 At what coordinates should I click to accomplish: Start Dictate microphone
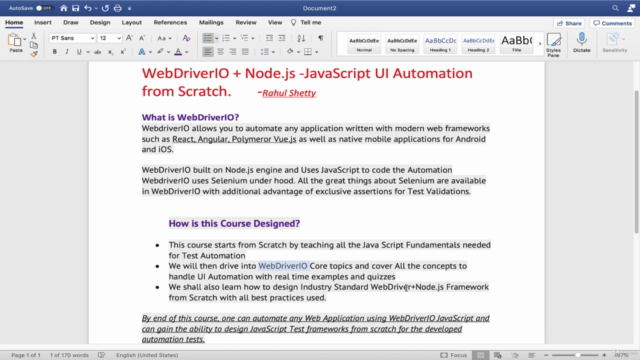point(582,43)
